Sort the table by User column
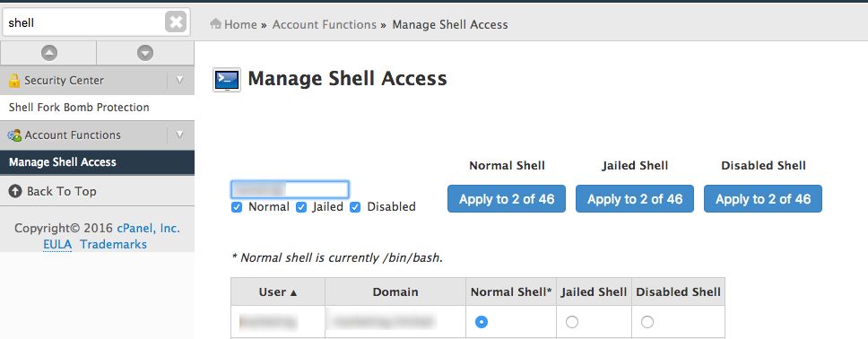 (x=278, y=292)
